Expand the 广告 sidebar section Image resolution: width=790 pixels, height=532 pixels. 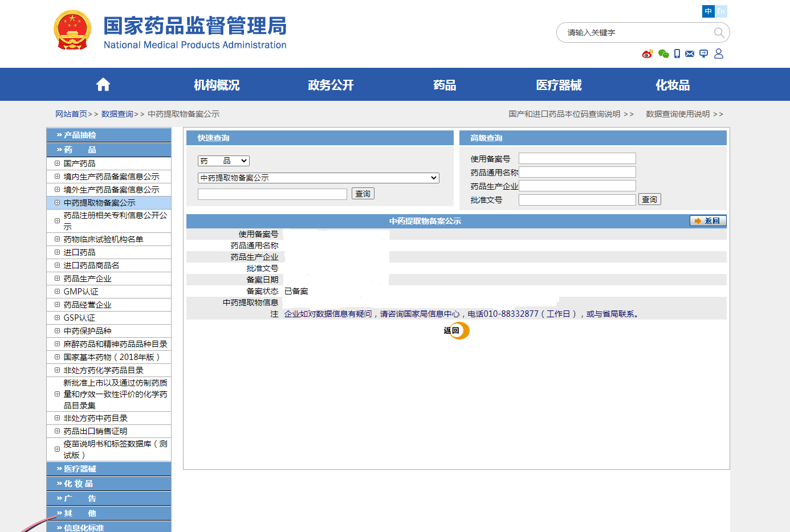click(109, 498)
